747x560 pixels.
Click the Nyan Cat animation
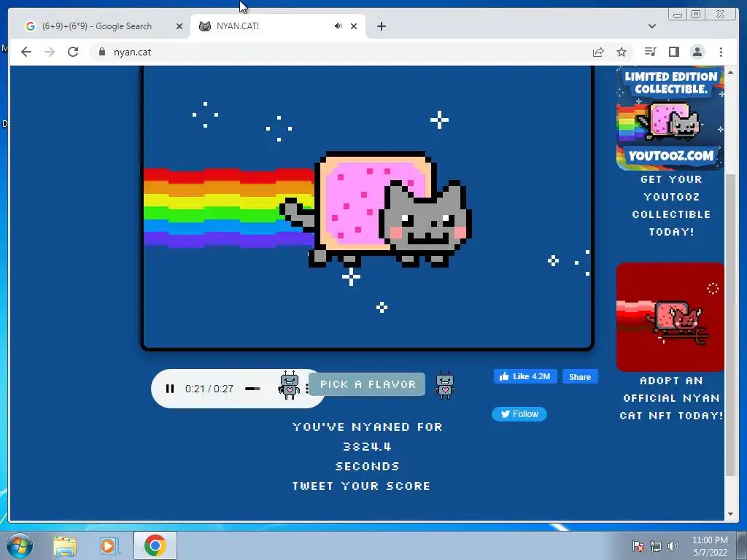(368, 208)
